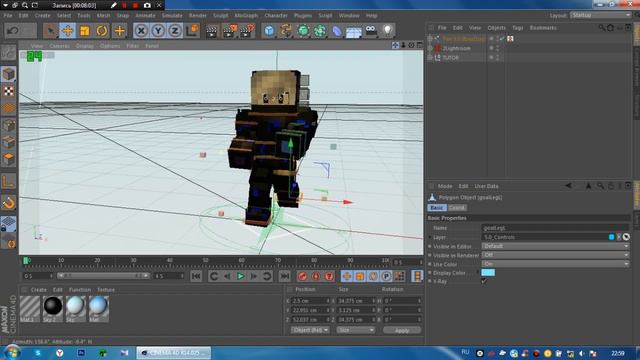
Task: Click the orange plus last-tool icon
Action: coord(119,31)
